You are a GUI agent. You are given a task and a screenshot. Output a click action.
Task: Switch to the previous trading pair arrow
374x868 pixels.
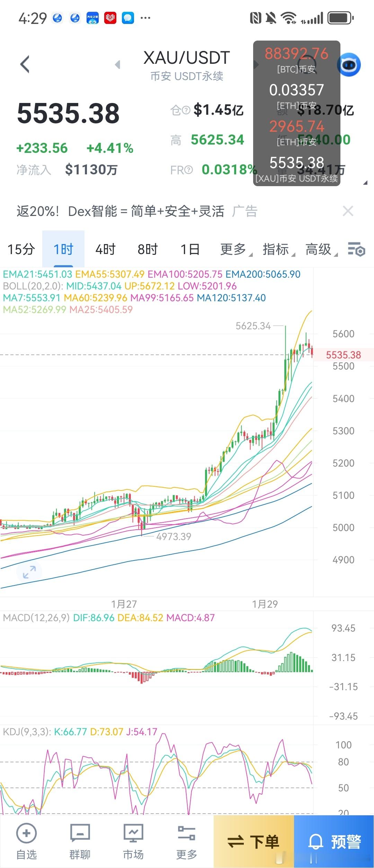pyautogui.click(x=118, y=64)
